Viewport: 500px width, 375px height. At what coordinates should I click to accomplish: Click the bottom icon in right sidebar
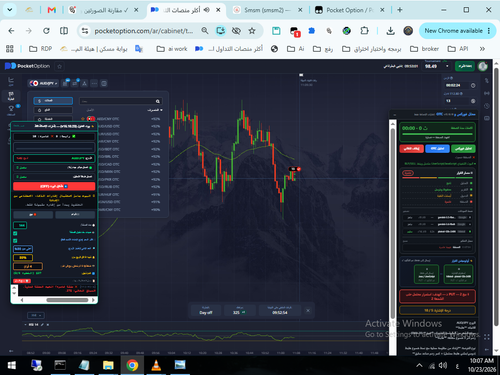coord(487,349)
